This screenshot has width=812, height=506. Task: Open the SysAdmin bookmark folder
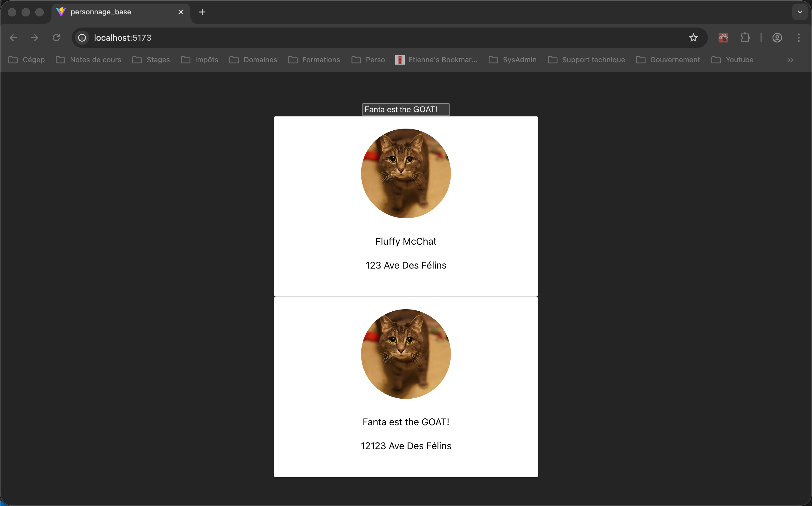tap(519, 60)
